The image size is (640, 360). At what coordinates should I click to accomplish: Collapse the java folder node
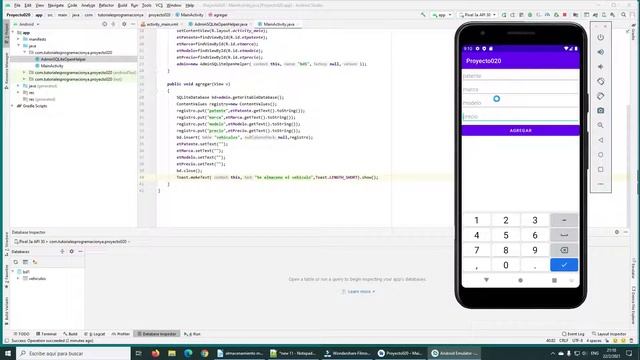tap(18, 46)
